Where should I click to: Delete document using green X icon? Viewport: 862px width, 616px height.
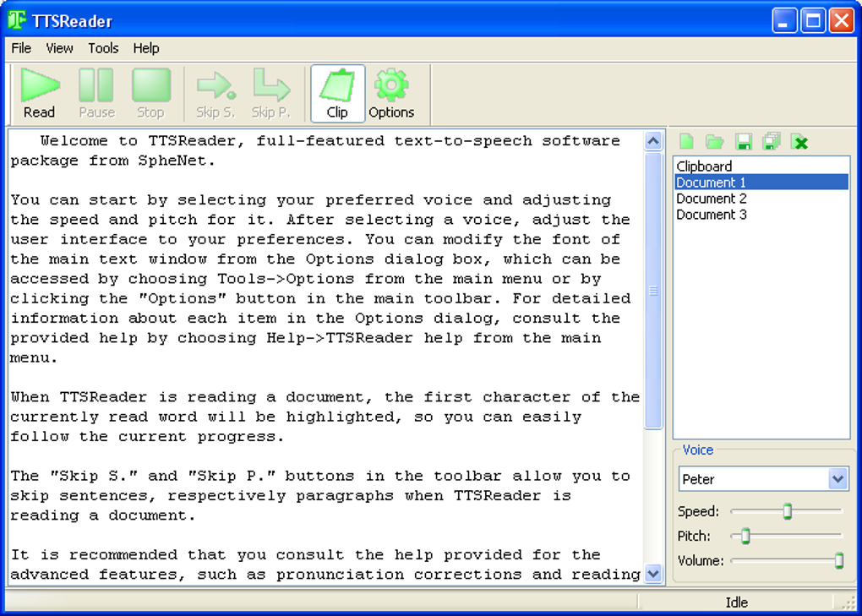coord(799,142)
